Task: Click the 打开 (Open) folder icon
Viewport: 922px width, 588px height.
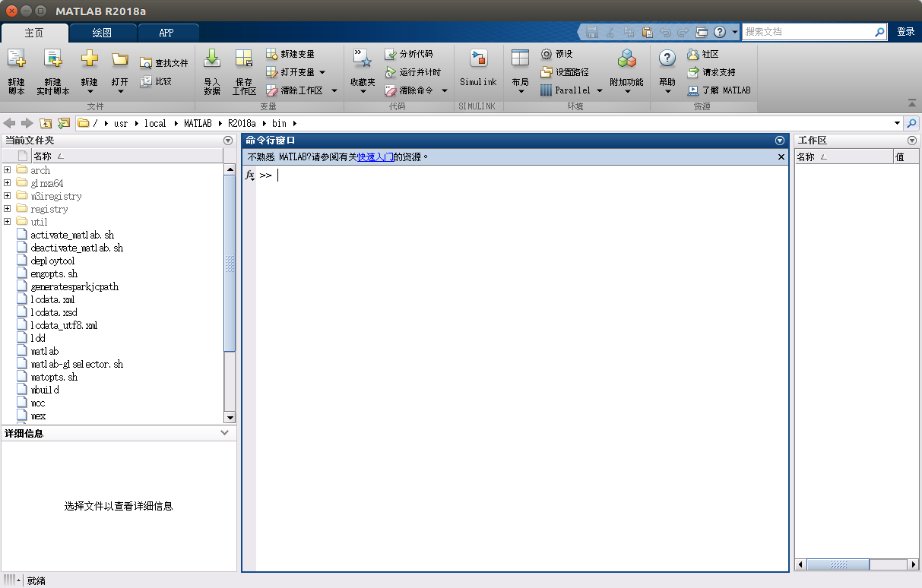Action: 119,58
